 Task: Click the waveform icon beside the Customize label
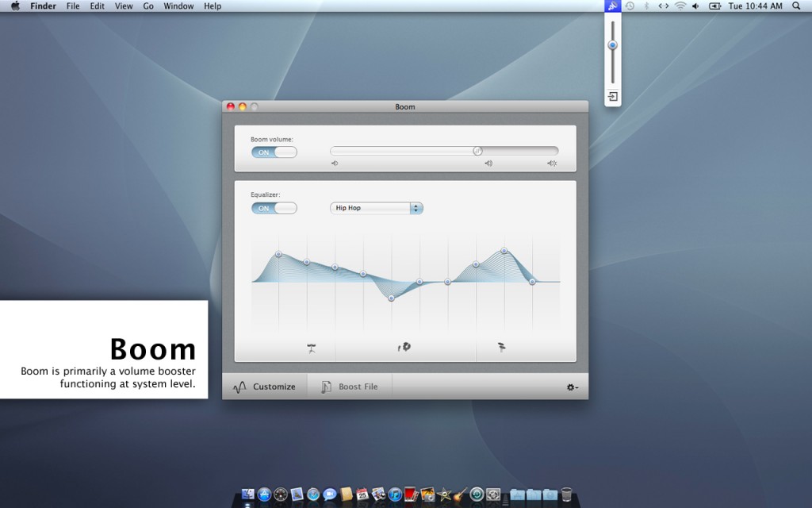[240, 386]
